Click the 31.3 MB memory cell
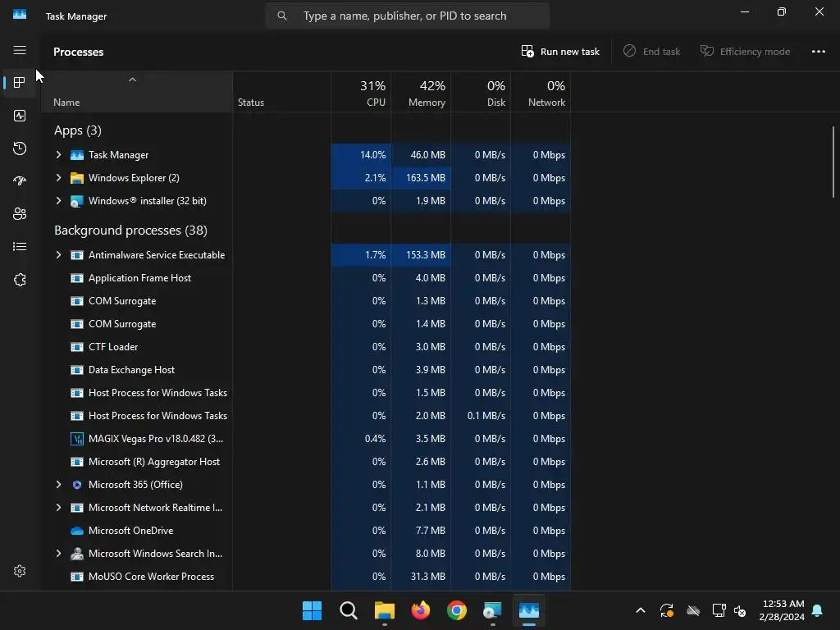Image resolution: width=840 pixels, height=630 pixels. 421,577
